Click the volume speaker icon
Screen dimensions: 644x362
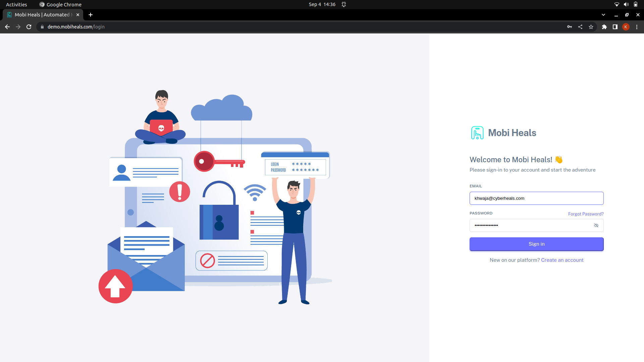click(626, 4)
